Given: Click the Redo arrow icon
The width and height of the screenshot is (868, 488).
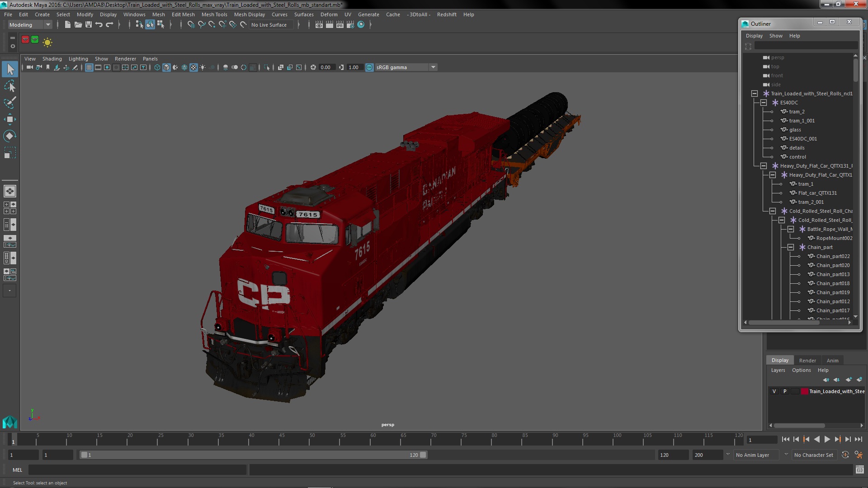Looking at the screenshot, I should coord(109,25).
